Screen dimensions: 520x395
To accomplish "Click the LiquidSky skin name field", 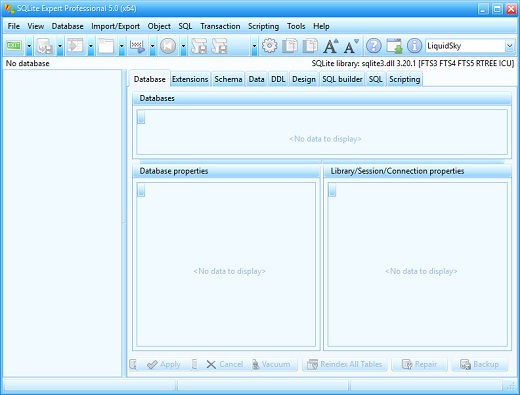I will pos(465,46).
